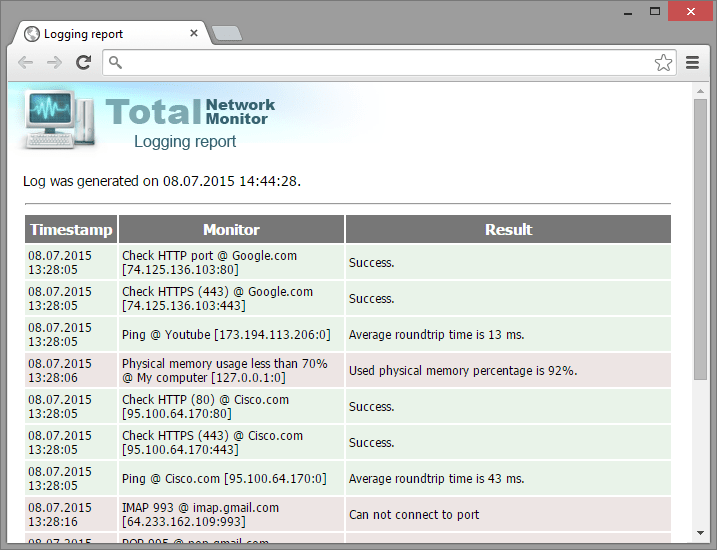Screen dimensions: 717x550
Task: Minimize the browser window
Action: click(627, 11)
